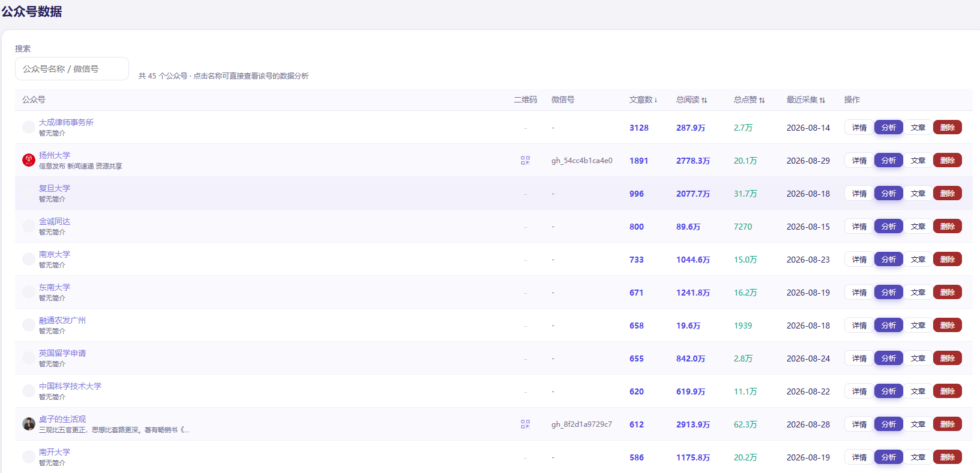Click 删除 for 桌子的生活观
This screenshot has height=473, width=980.
[x=948, y=424]
